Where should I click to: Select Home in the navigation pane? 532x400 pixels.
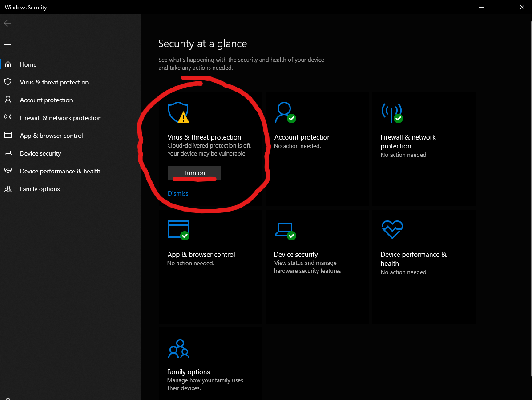[x=28, y=64]
